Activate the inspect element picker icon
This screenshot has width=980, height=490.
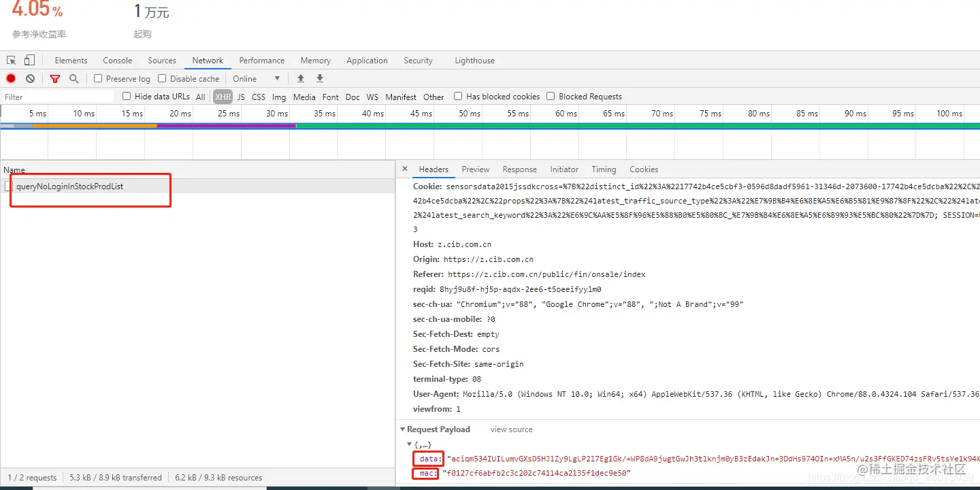pyautogui.click(x=12, y=61)
